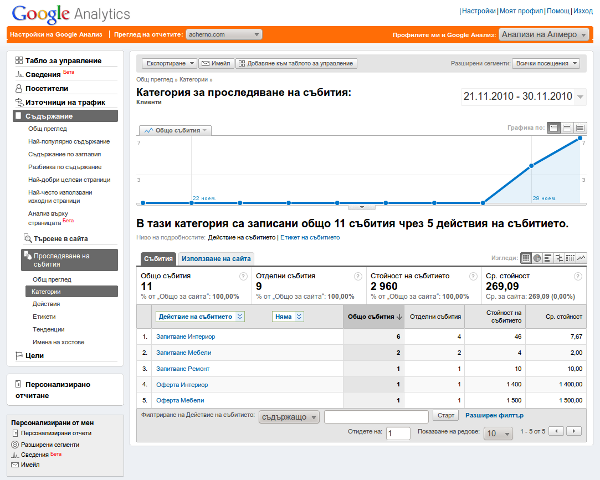Viewport: 600px width, 480px height.
Task: Select the day graph view icon
Action: point(553,128)
